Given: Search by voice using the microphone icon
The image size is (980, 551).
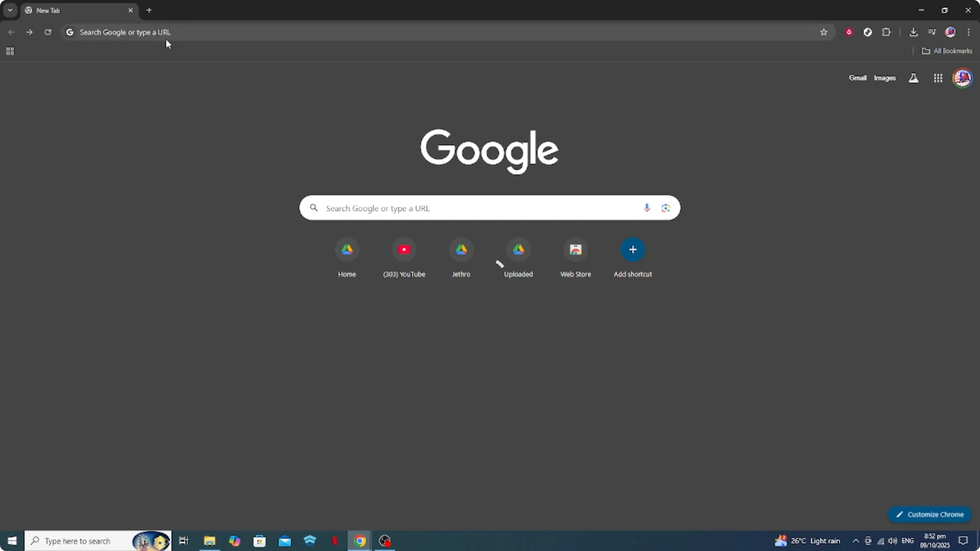Looking at the screenshot, I should tap(646, 208).
